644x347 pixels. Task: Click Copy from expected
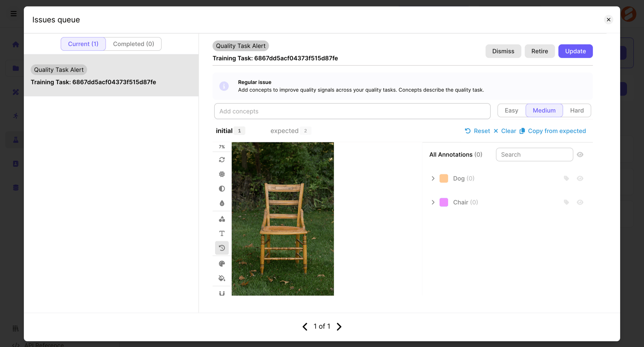coord(553,131)
